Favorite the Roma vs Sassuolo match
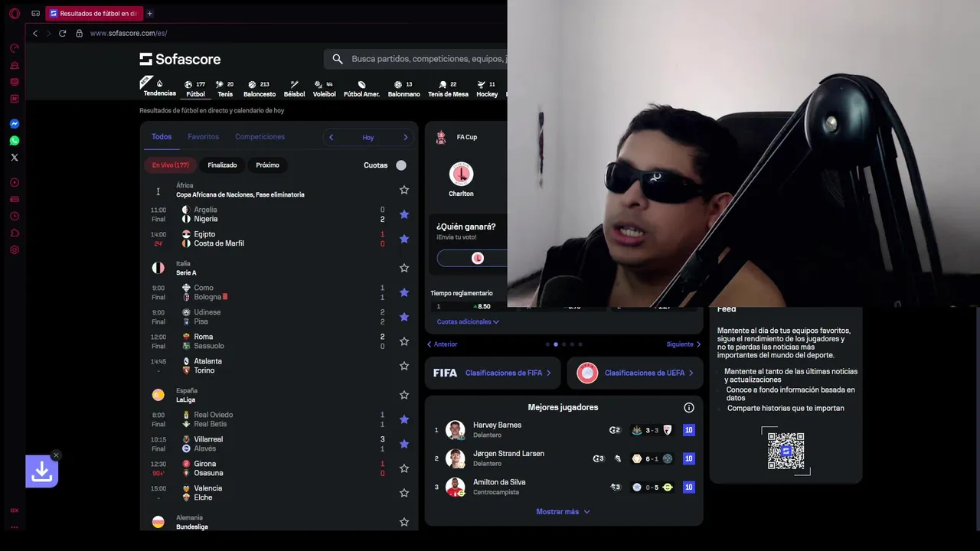 coord(404,341)
